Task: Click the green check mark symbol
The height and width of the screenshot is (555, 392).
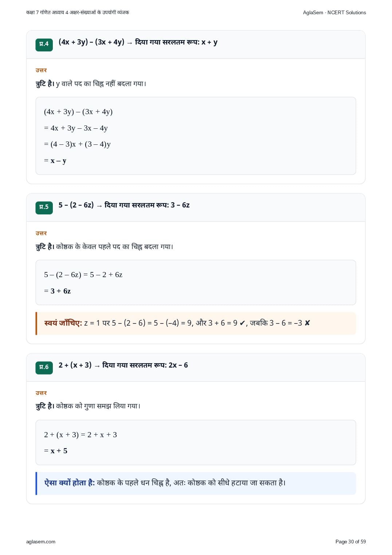Action: click(243, 323)
